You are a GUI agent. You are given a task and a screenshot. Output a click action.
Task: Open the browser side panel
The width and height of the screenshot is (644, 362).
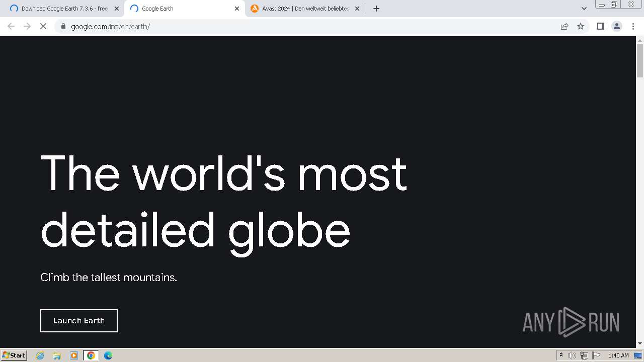click(600, 26)
